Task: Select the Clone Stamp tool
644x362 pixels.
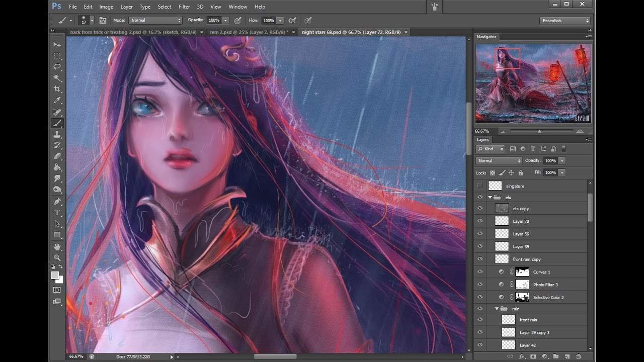Action: (57, 134)
